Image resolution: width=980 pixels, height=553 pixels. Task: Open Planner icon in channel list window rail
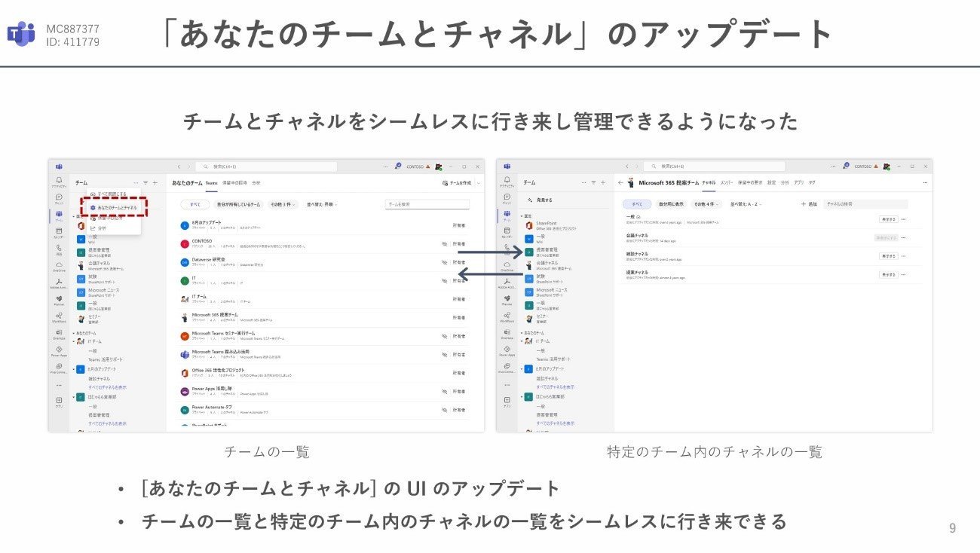[x=507, y=300]
